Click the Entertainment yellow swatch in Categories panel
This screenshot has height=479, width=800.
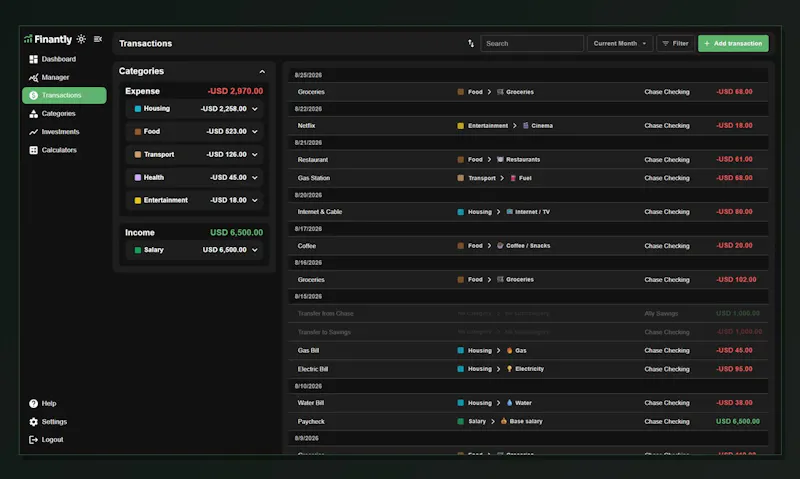pos(138,200)
